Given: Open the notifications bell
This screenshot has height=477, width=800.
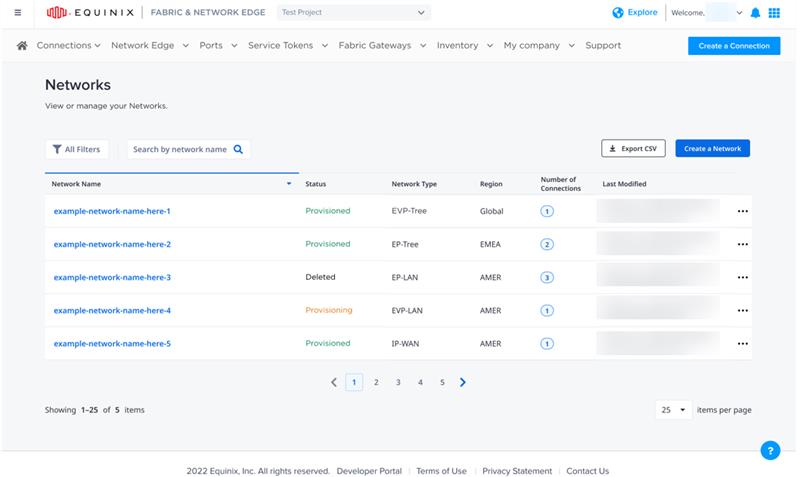Looking at the screenshot, I should (x=755, y=13).
